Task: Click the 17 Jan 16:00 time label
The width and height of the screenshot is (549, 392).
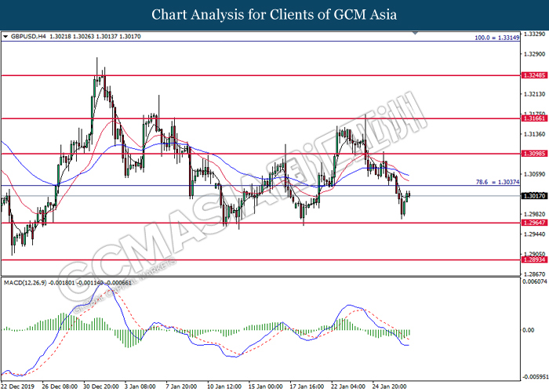Action: (x=307, y=387)
